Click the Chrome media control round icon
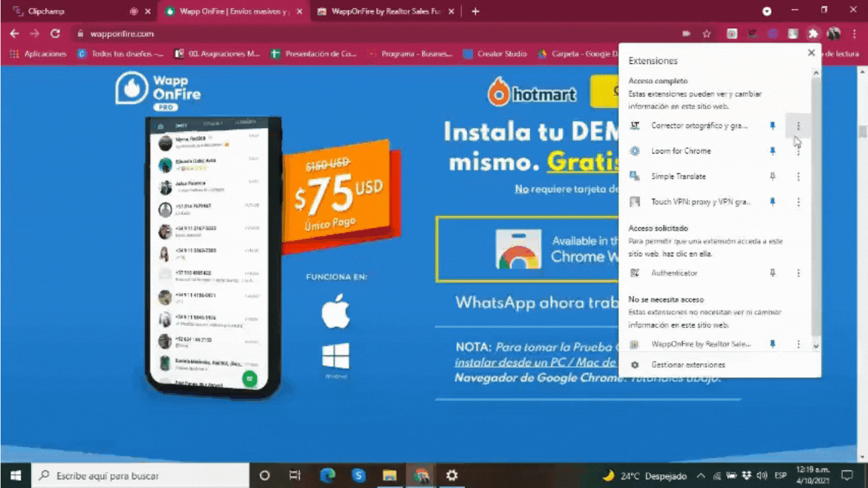The image size is (868, 488). pyautogui.click(x=767, y=11)
